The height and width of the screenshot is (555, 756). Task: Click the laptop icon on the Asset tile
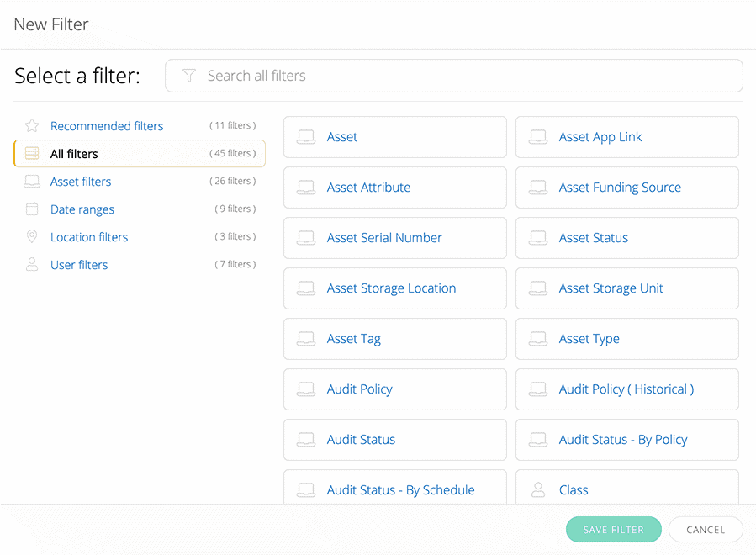pos(305,136)
